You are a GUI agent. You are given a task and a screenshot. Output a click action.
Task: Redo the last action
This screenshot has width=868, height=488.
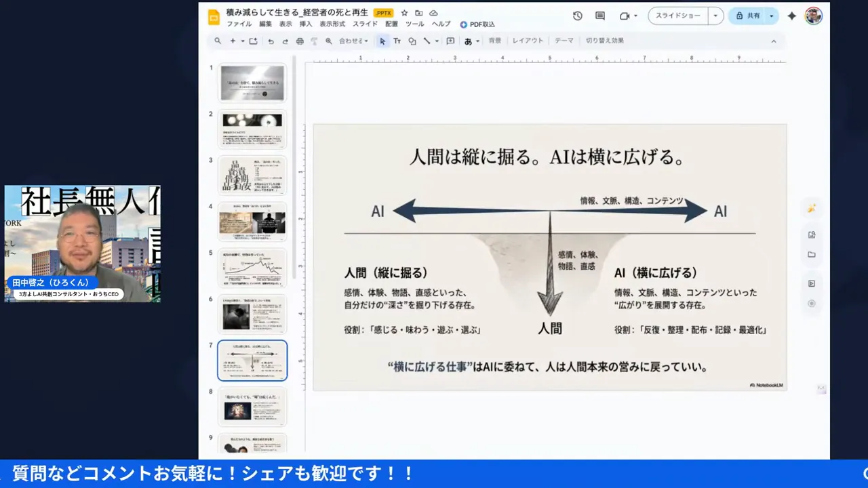[x=285, y=41]
